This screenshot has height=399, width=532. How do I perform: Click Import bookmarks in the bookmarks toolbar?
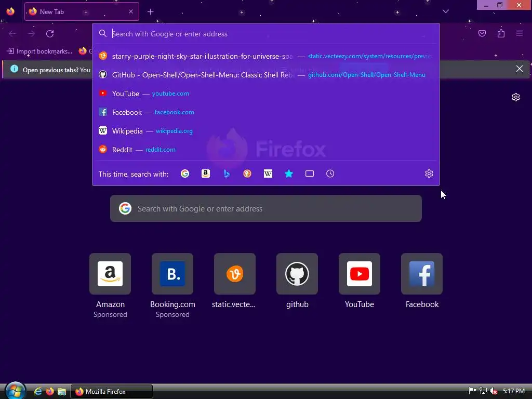point(39,51)
